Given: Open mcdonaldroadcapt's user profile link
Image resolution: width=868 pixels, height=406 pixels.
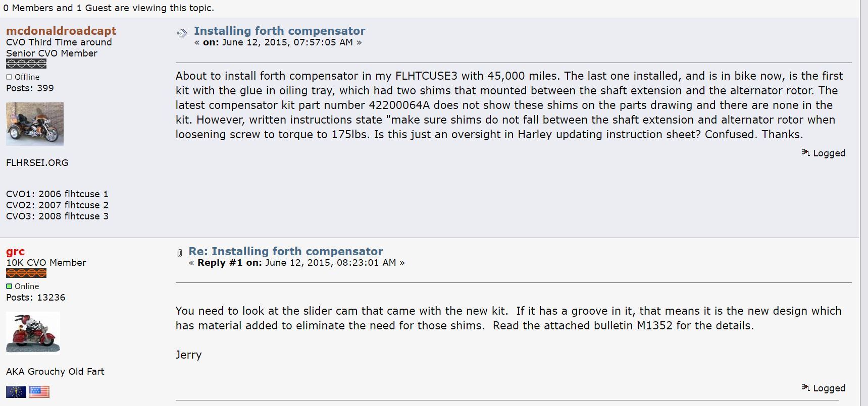Looking at the screenshot, I should pyautogui.click(x=61, y=31).
